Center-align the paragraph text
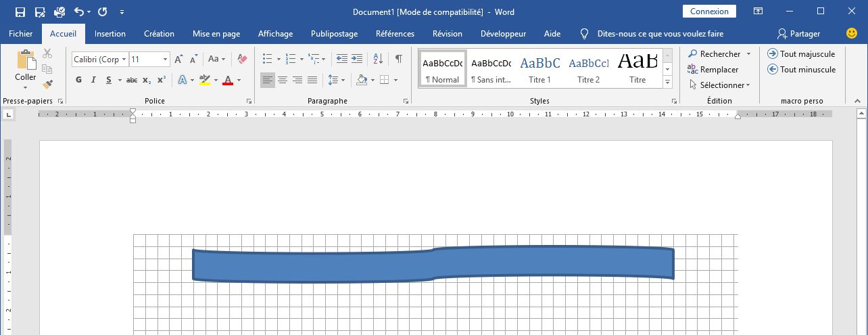Viewport: 868px width, 335px height. tap(283, 80)
